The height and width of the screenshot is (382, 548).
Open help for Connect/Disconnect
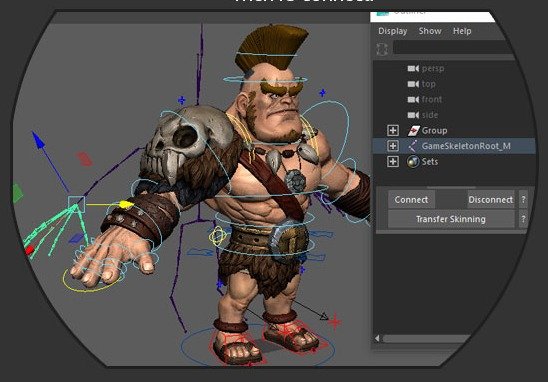523,200
